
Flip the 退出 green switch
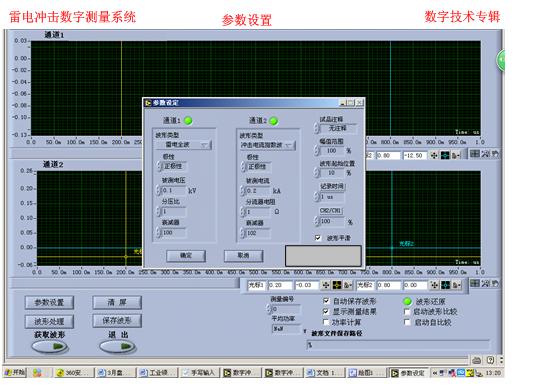(117, 347)
